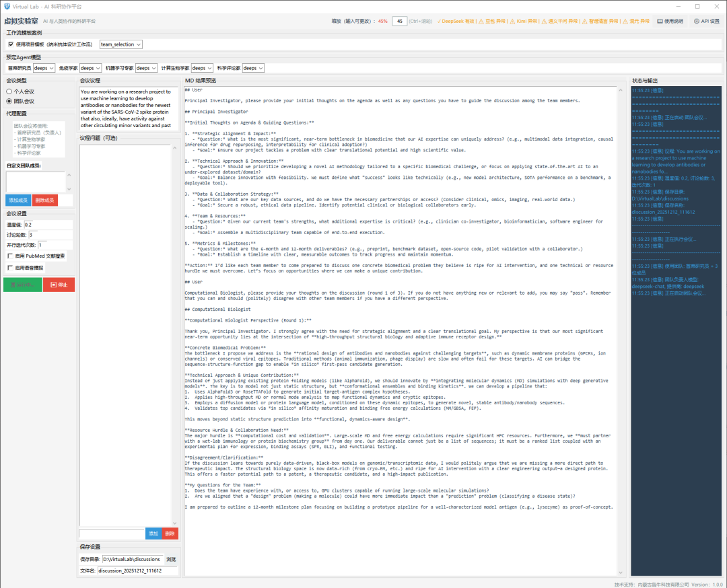Open the team_selection template dropdown
727x588 pixels.
tap(121, 44)
